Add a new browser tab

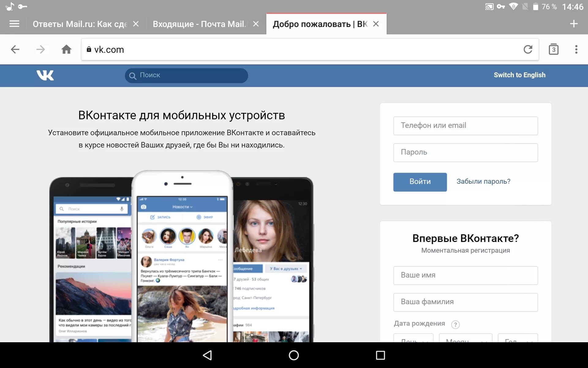[574, 24]
